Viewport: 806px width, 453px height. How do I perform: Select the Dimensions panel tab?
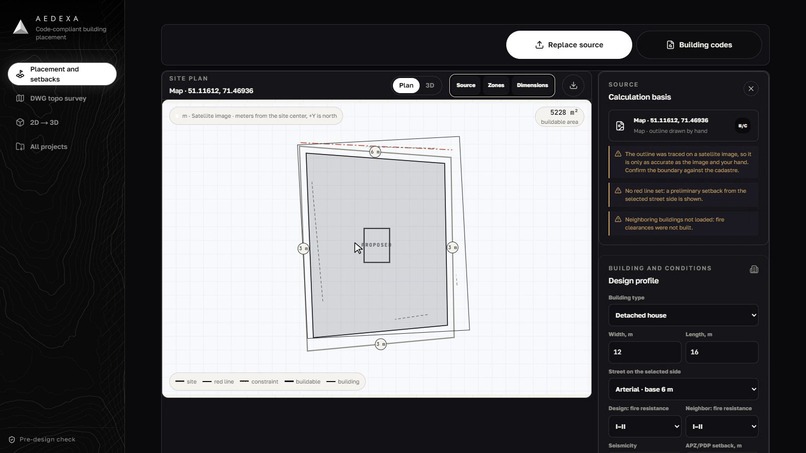[x=533, y=85]
